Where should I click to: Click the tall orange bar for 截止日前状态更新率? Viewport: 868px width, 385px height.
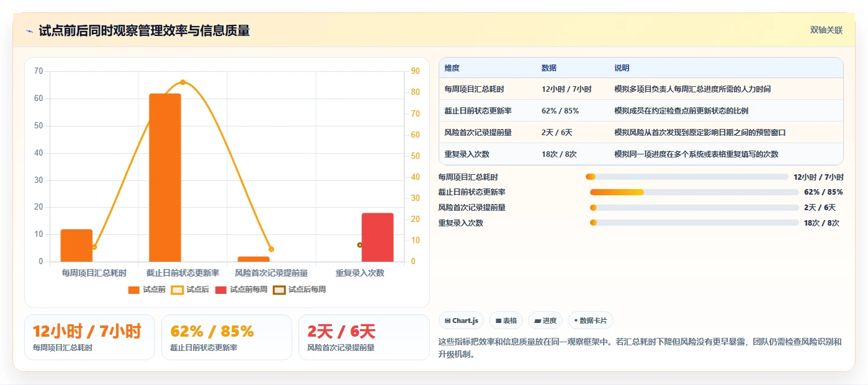click(x=165, y=177)
